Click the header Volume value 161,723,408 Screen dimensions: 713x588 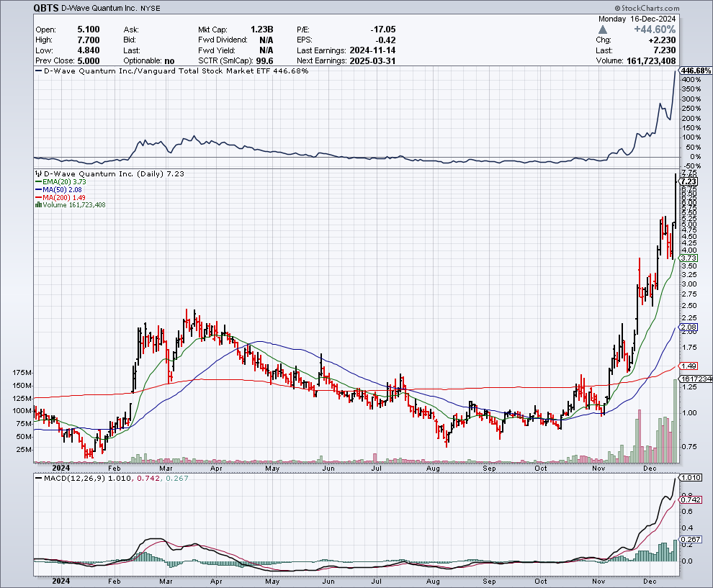651,61
